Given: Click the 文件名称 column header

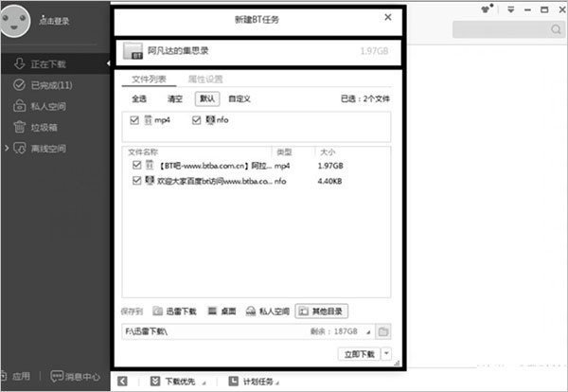Looking at the screenshot, I should [143, 152].
